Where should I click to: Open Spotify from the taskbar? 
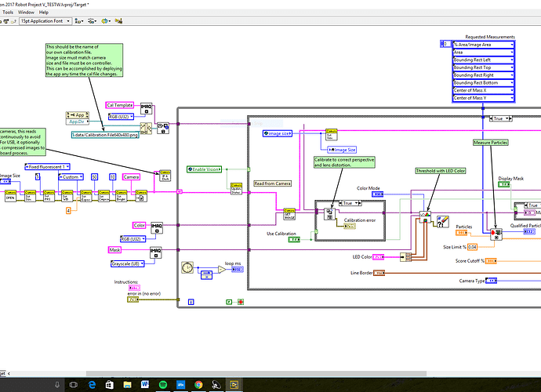tap(163, 384)
